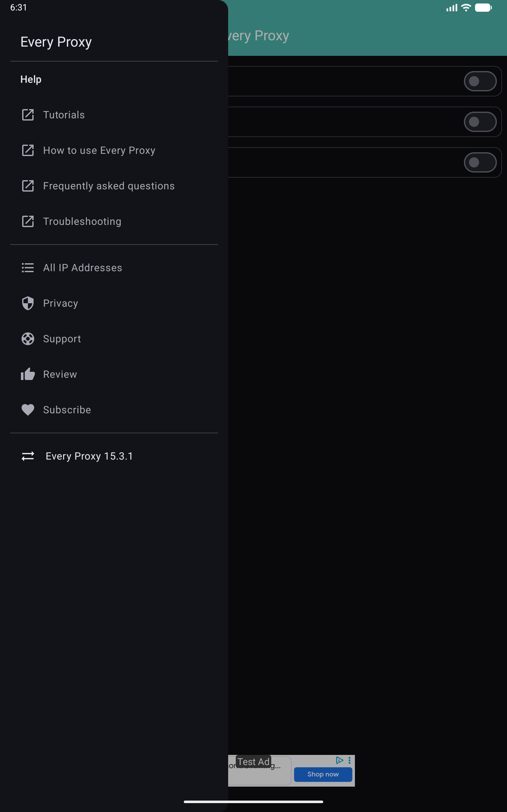Click the Tutorials external link icon

tap(28, 115)
